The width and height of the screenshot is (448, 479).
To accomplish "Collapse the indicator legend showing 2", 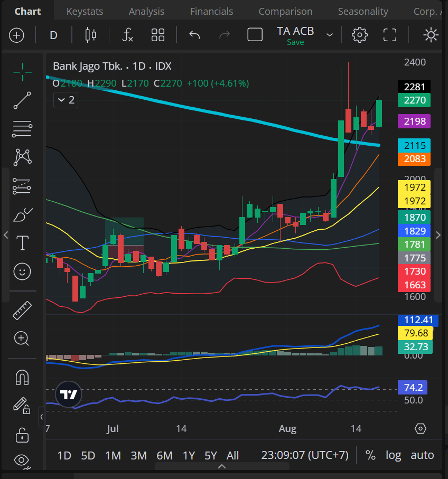I will click(66, 100).
